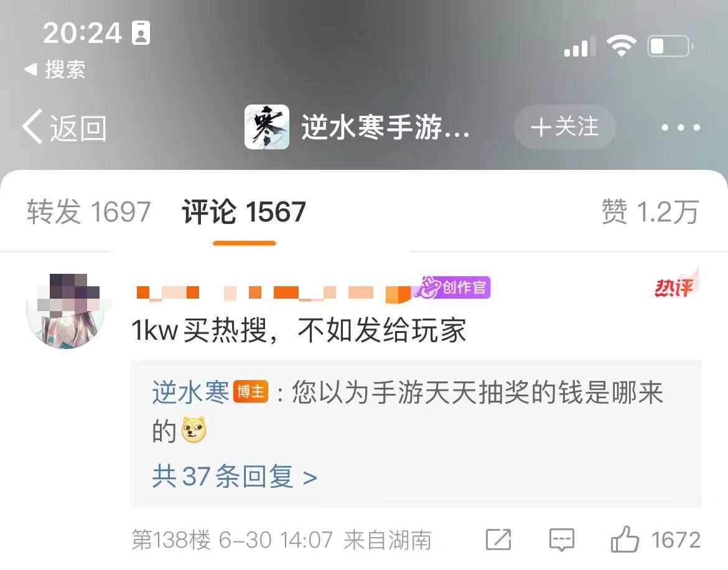
Task: Open the 逆水寒 blogger name link
Action: (x=190, y=392)
